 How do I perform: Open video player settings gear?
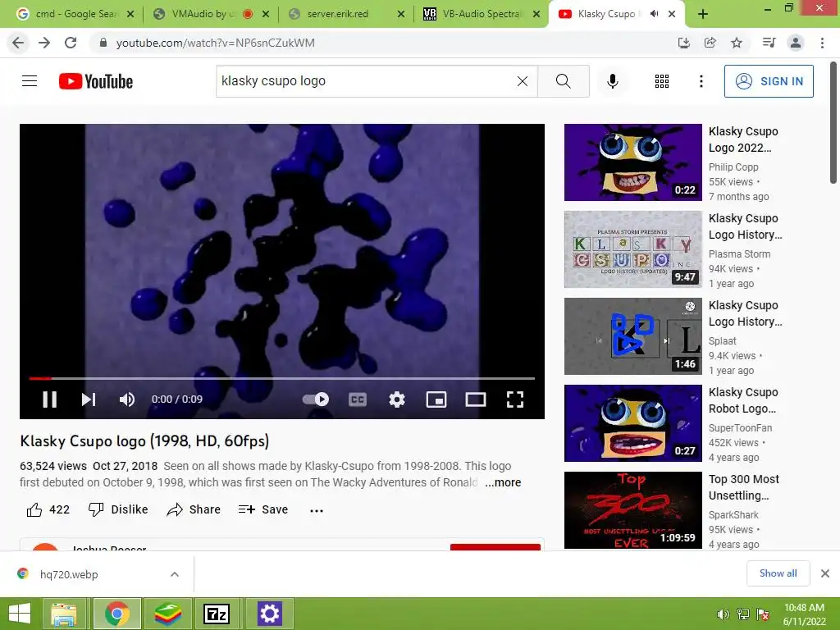397,399
